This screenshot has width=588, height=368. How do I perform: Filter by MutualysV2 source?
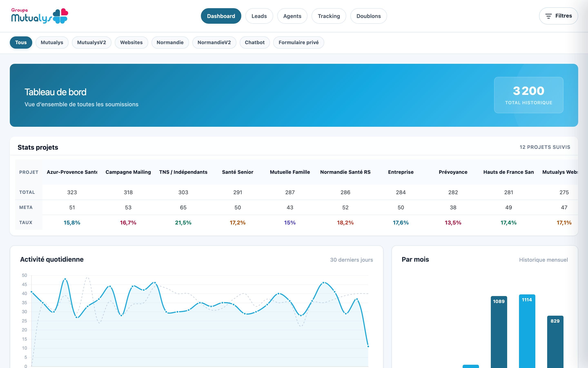tap(92, 42)
